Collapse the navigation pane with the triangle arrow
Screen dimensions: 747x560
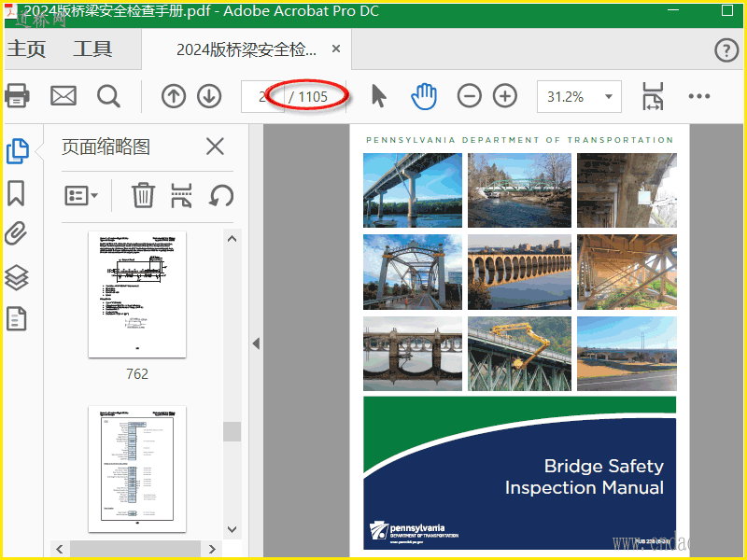click(x=256, y=343)
